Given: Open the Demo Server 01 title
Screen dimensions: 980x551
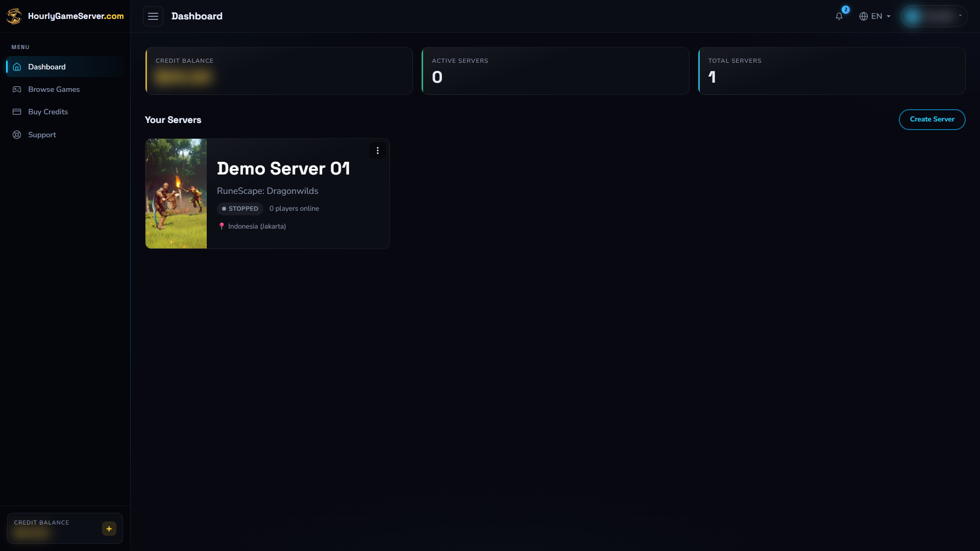Looking at the screenshot, I should tap(283, 169).
